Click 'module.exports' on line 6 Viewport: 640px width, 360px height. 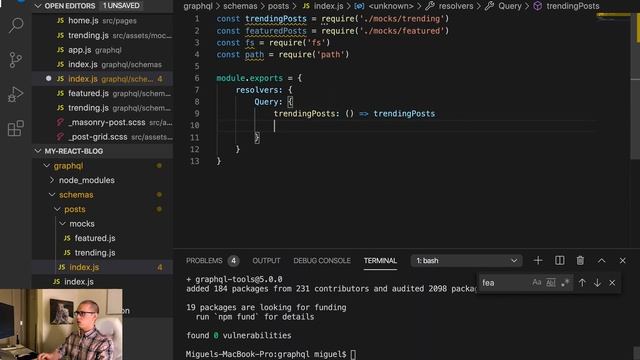click(x=249, y=78)
